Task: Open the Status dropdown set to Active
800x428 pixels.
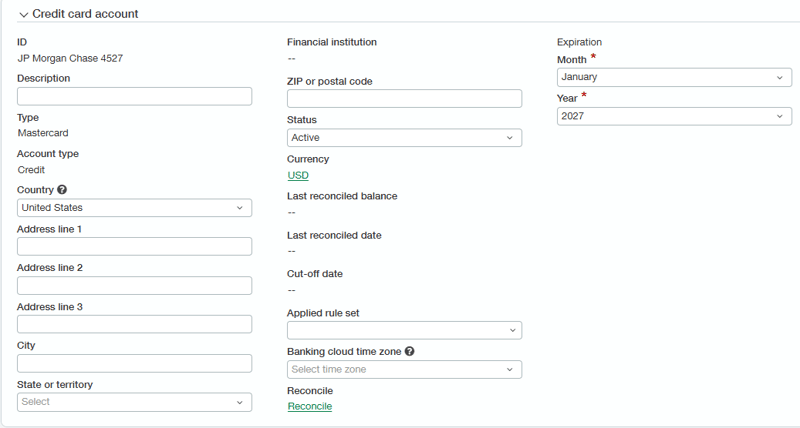Action: 404,138
